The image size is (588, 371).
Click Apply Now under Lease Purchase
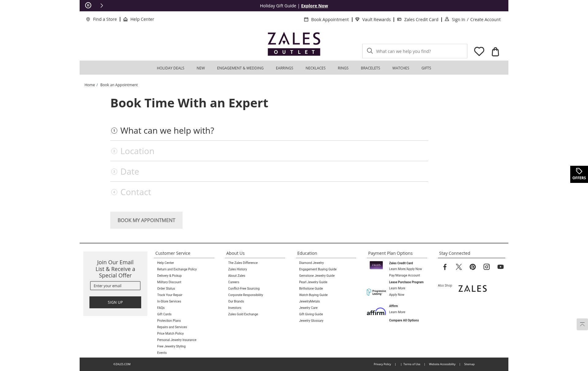(397, 295)
